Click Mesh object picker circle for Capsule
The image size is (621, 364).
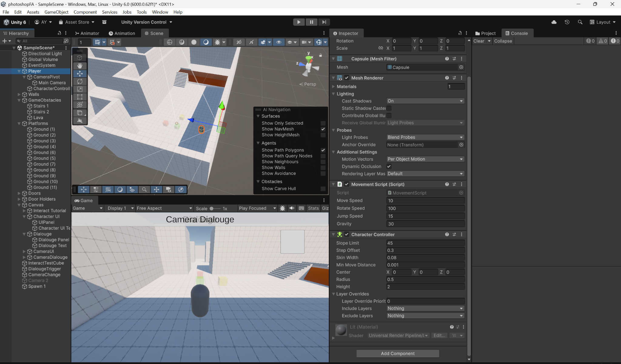pyautogui.click(x=461, y=67)
